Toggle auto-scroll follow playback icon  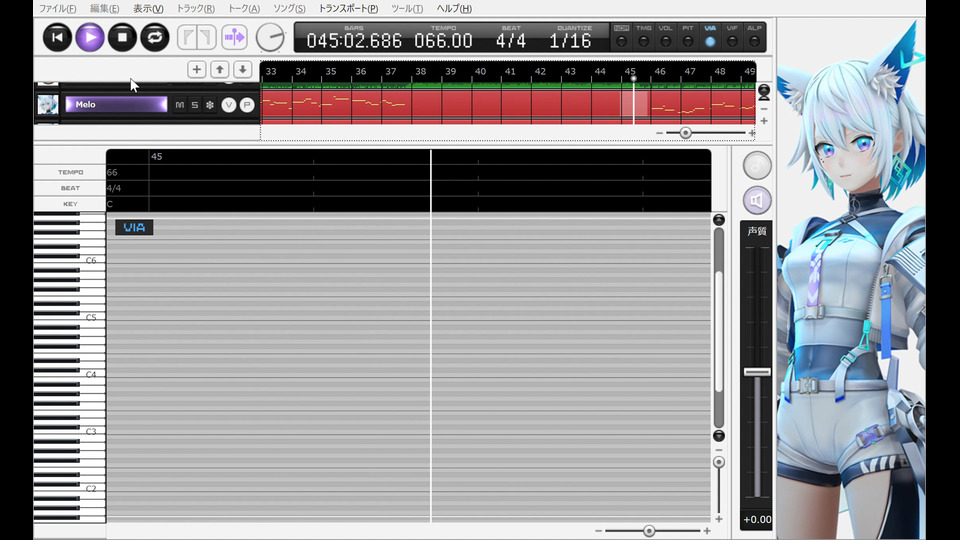click(x=234, y=37)
